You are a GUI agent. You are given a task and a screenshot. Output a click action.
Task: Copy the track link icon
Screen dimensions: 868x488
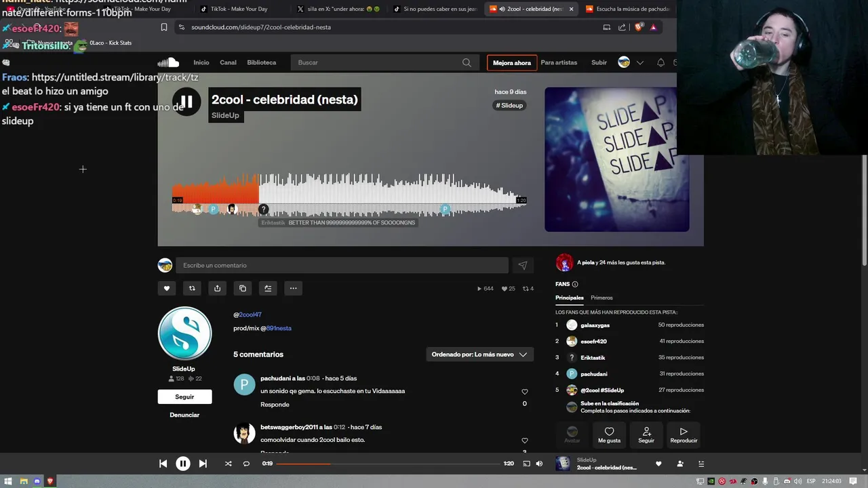point(243,288)
